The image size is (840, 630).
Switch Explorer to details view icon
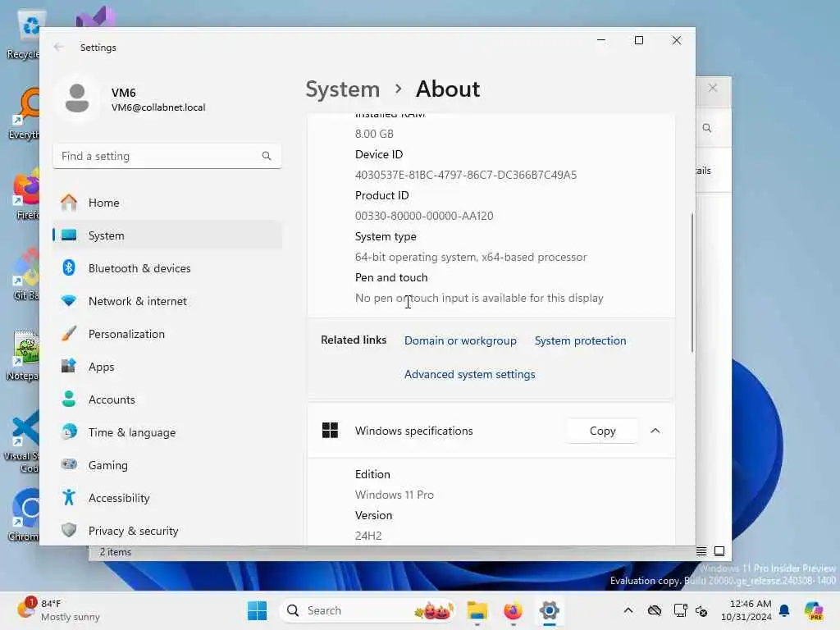[x=701, y=551]
